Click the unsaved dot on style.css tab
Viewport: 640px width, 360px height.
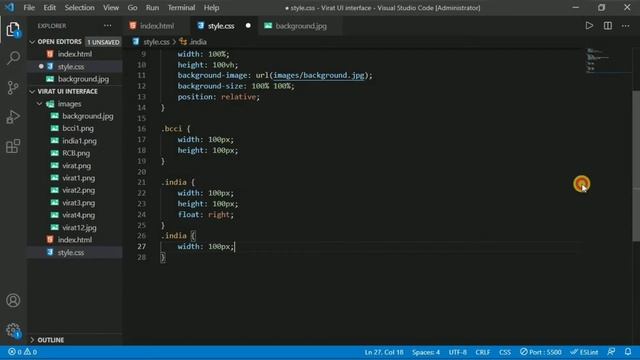[x=248, y=26]
